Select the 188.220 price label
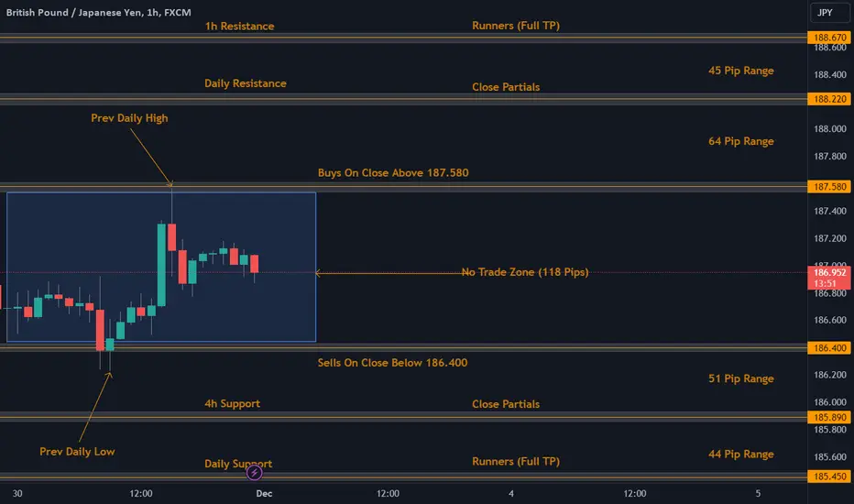Screen dimensions: 854x504 [829, 99]
